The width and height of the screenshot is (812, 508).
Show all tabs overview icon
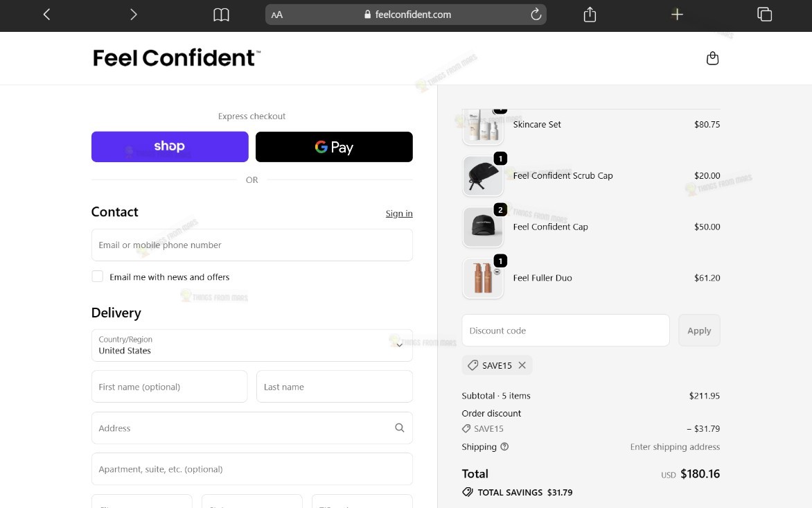[764, 15]
